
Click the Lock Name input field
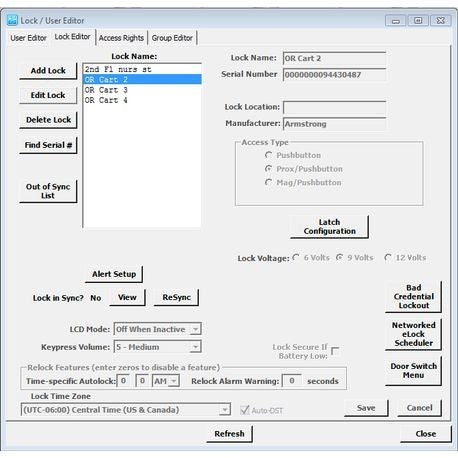[334, 58]
